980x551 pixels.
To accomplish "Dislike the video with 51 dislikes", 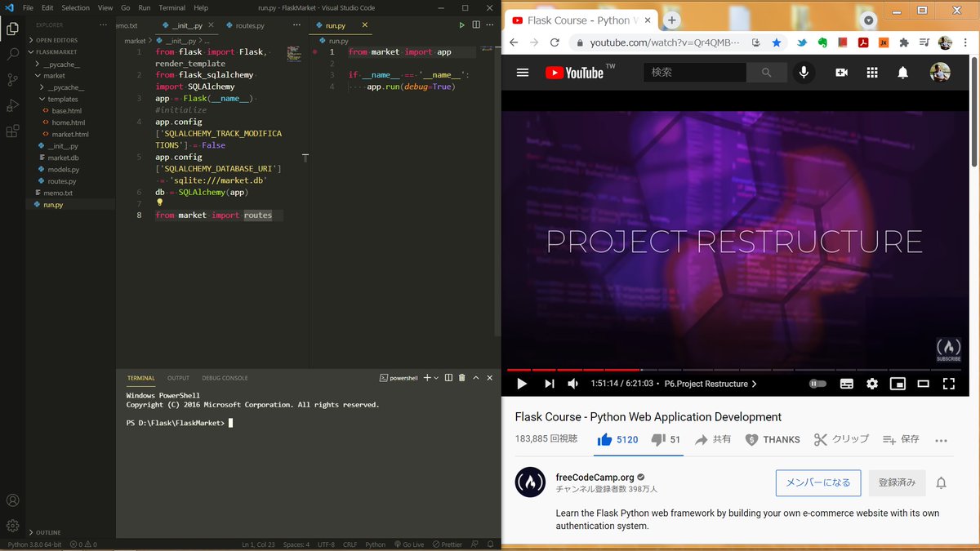I will [x=666, y=439].
